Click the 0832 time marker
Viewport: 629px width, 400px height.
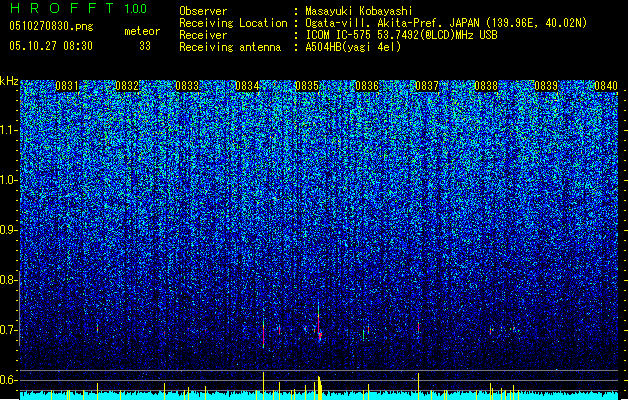click(127, 86)
